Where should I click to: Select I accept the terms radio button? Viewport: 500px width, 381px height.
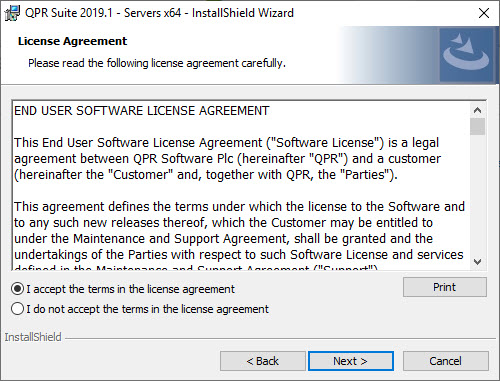tap(17, 289)
